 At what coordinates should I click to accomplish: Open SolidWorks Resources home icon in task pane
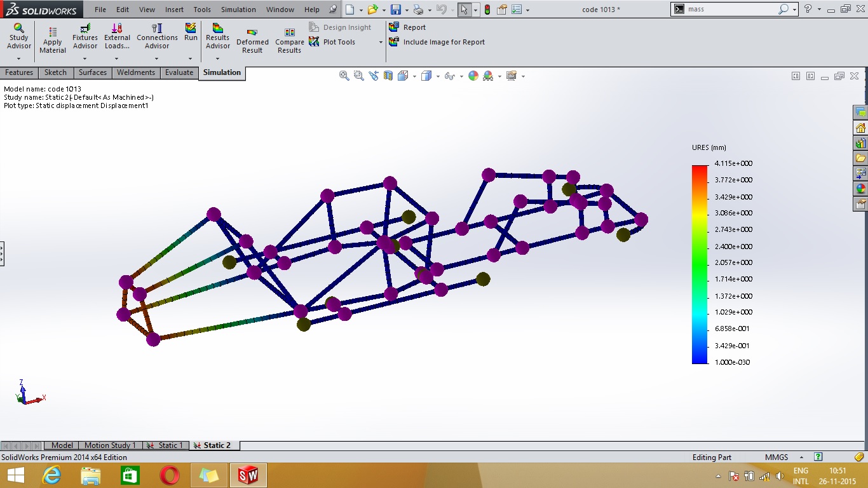[x=860, y=128]
